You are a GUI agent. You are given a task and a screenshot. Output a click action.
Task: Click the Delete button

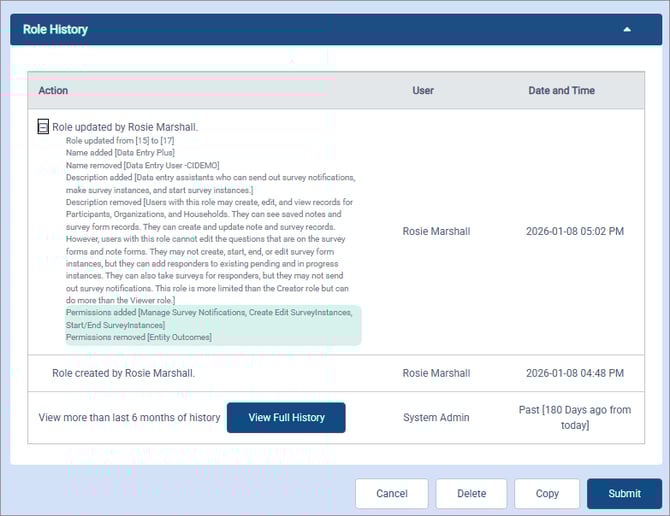coord(471,493)
